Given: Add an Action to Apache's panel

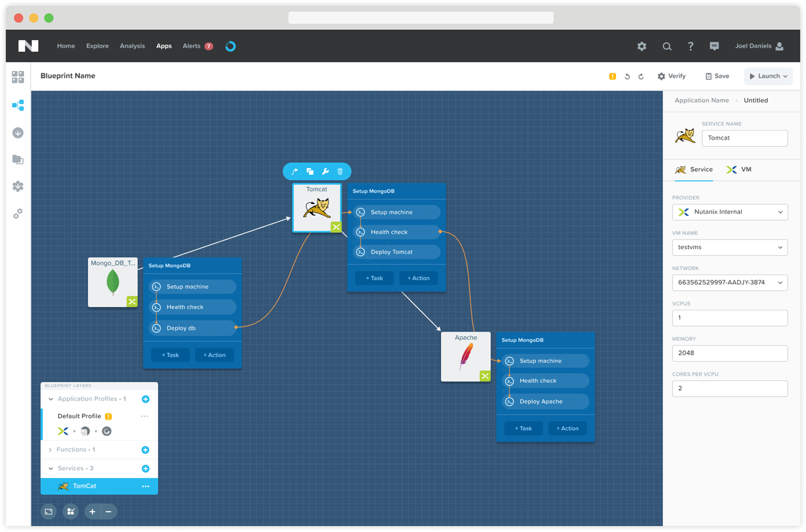Looking at the screenshot, I should point(567,428).
